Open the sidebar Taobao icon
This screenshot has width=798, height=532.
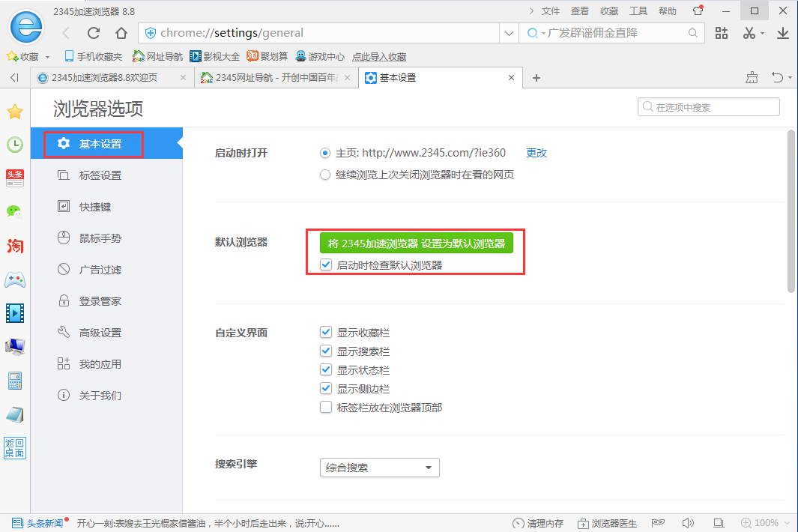(15, 246)
